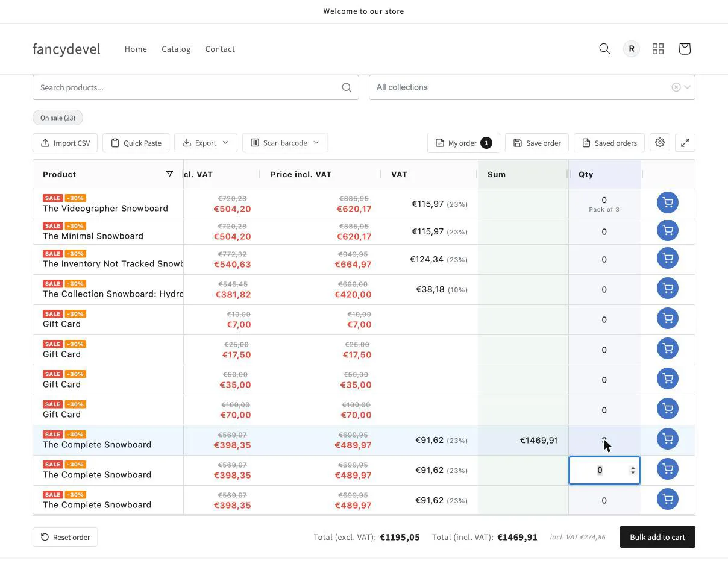The height and width of the screenshot is (587, 728).
Task: Click the Qty column header
Action: [586, 174]
